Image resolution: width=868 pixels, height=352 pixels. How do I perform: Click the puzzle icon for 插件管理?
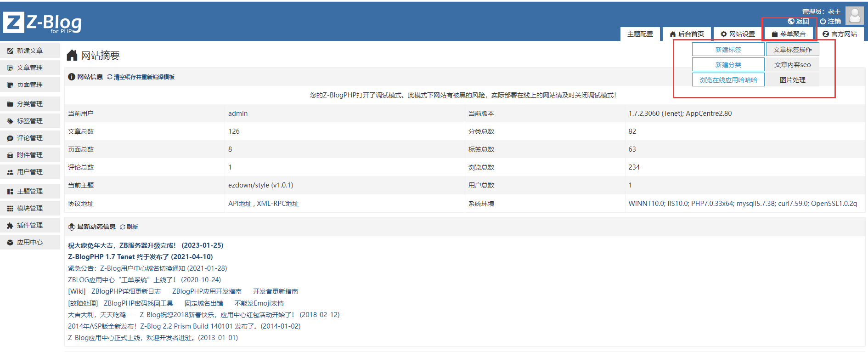point(10,226)
